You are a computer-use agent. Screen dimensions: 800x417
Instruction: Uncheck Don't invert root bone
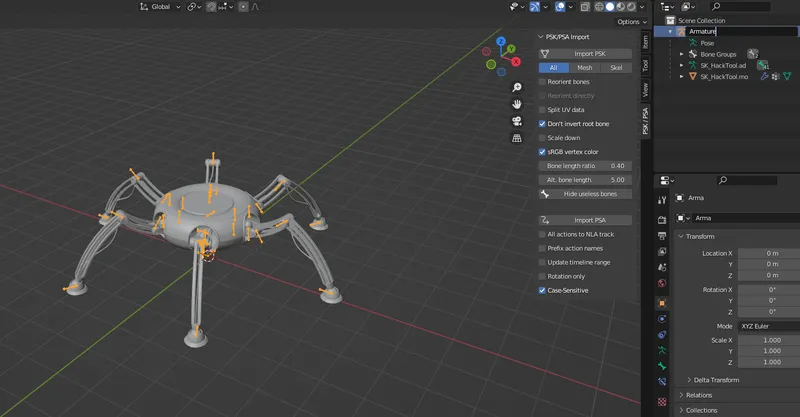pyautogui.click(x=542, y=124)
